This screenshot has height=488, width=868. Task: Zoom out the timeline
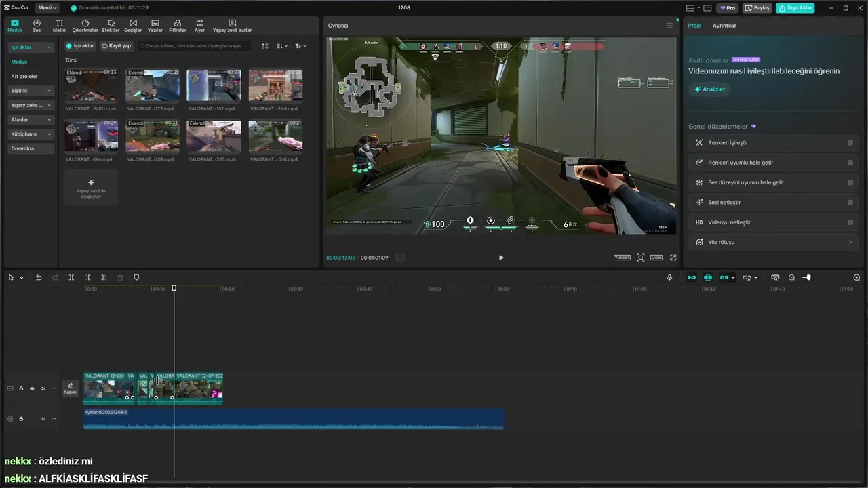[791, 277]
